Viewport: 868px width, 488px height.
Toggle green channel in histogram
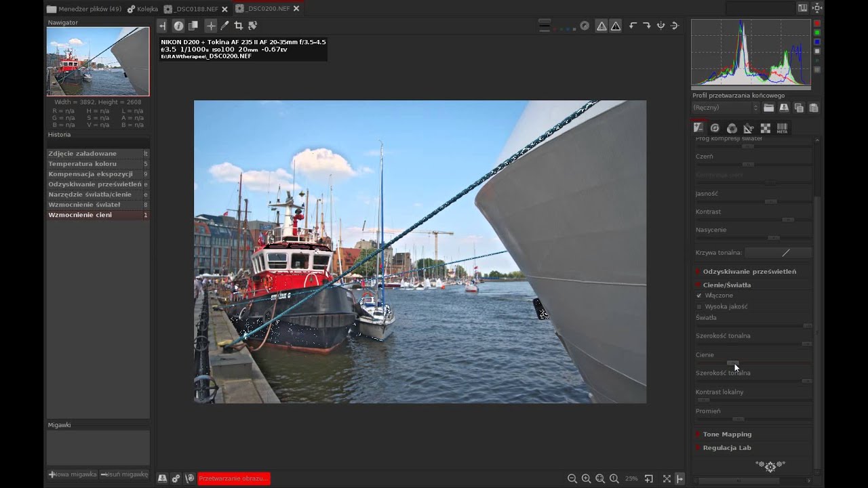pos(817,33)
